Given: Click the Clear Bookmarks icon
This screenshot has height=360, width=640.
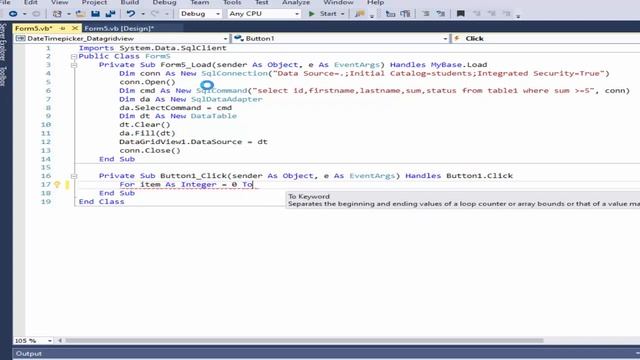Looking at the screenshot, I should (x=507, y=14).
